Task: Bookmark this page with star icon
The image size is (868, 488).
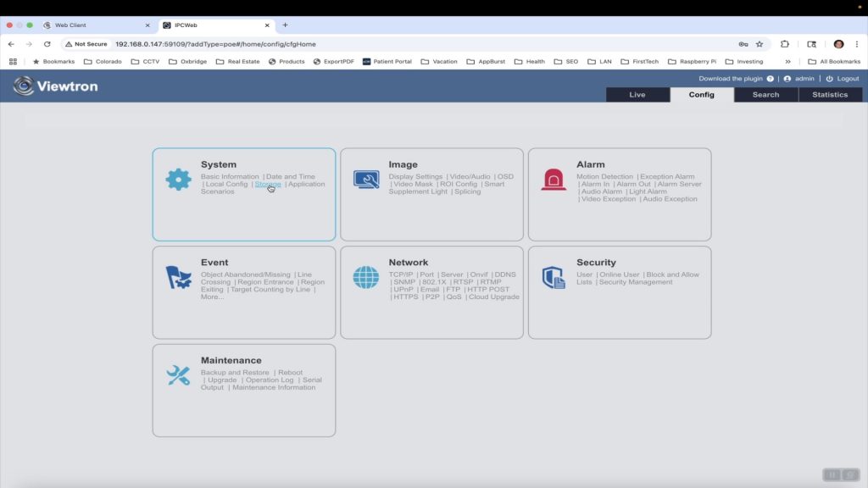Action: [759, 44]
